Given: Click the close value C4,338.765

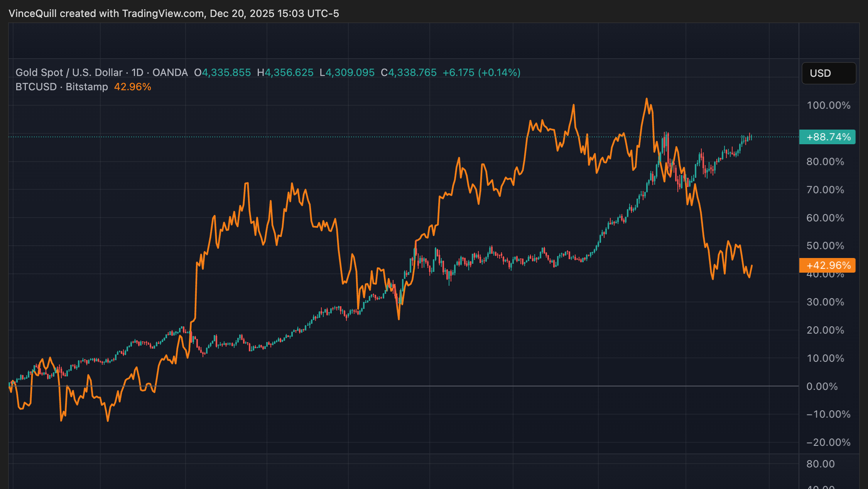Looking at the screenshot, I should pos(409,73).
